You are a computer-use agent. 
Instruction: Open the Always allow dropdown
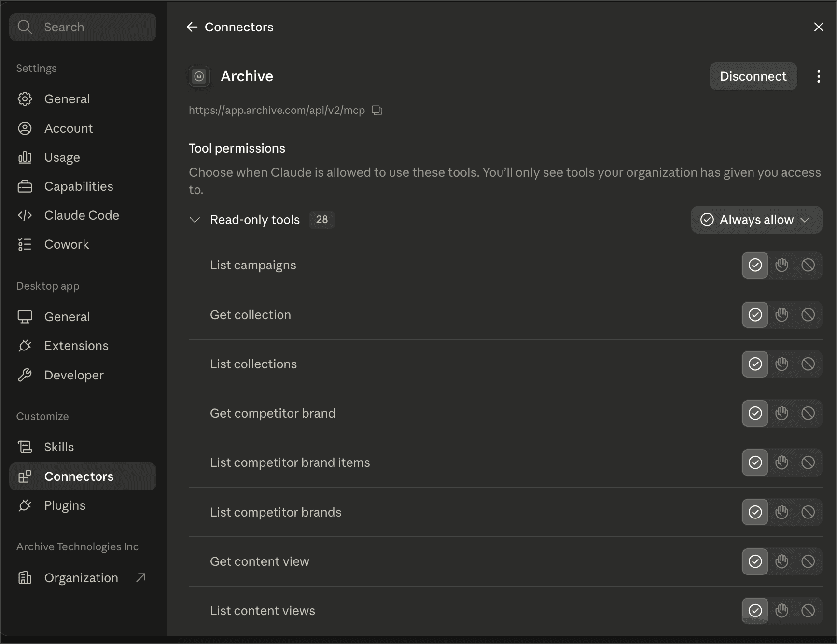click(x=756, y=220)
